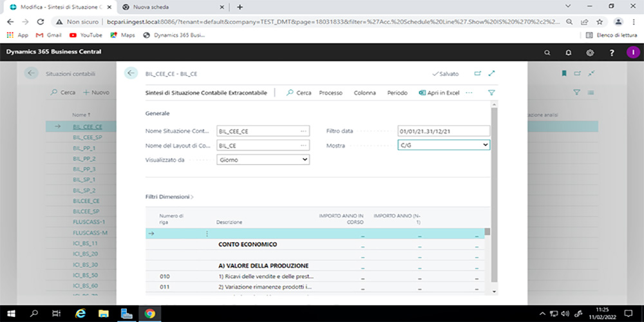The height and width of the screenshot is (322, 644).
Task: Open settings gear in Business Central header
Action: 590,52
